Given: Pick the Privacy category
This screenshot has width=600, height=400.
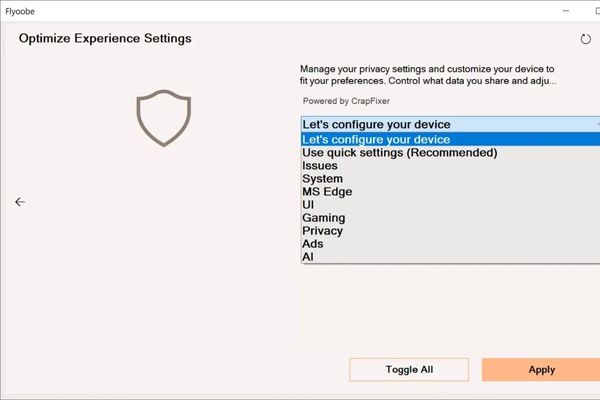Looking at the screenshot, I should pos(322,231).
